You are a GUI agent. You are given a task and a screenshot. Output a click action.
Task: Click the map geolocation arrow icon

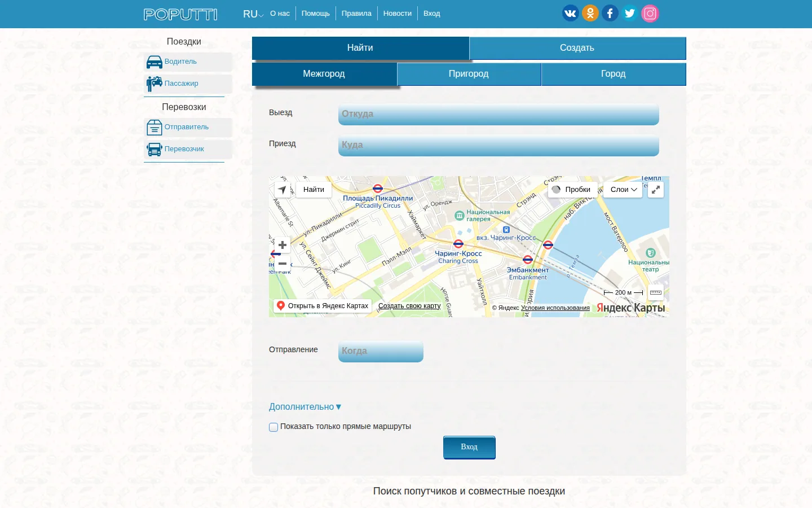(x=283, y=190)
